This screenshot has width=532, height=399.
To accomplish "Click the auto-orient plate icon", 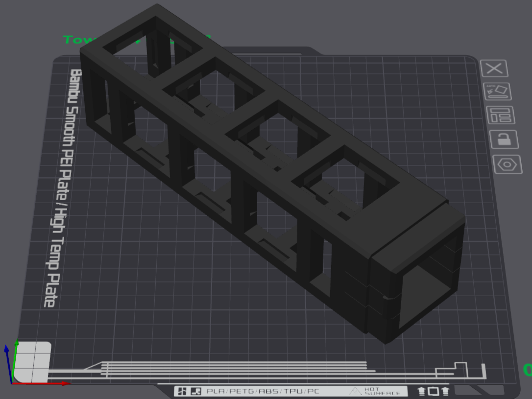I will (497, 92).
